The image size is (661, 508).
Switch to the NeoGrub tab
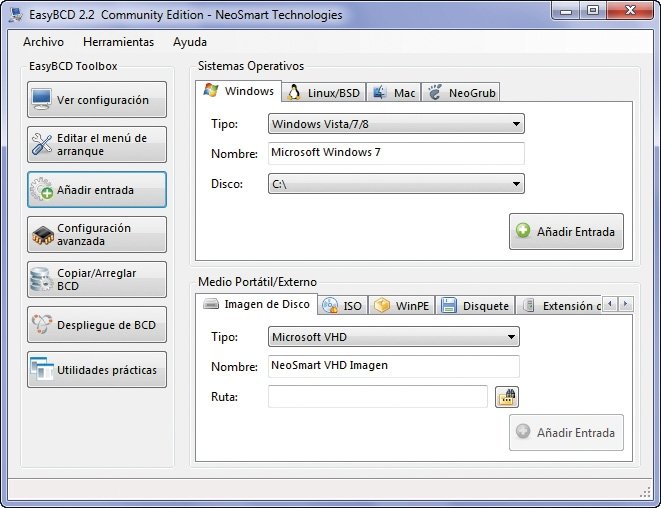461,92
